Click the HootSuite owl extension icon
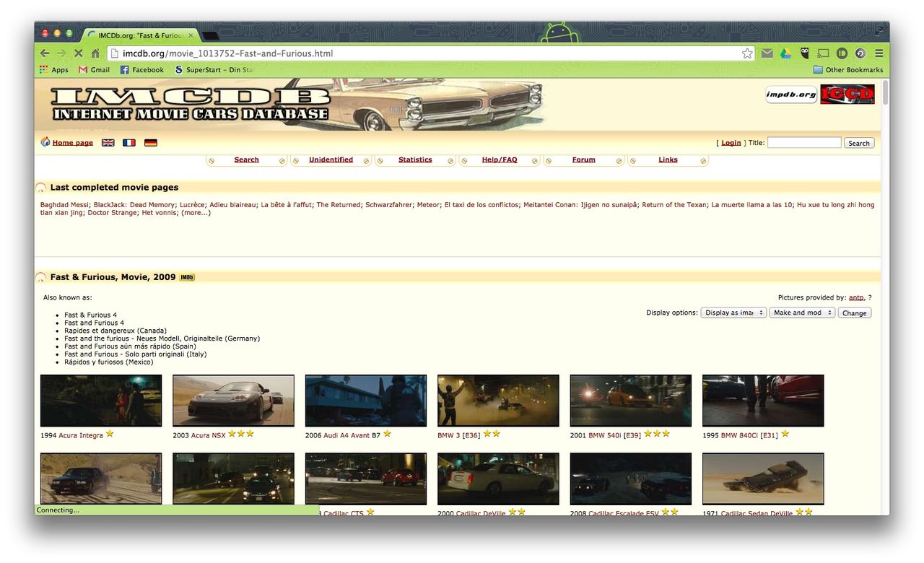Viewport: 924px width, 563px height. [804, 53]
